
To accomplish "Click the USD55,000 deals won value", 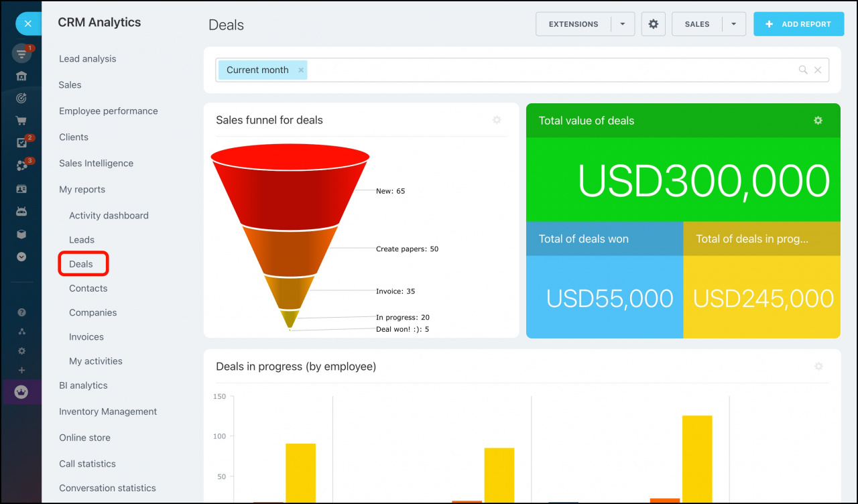I will [x=609, y=298].
